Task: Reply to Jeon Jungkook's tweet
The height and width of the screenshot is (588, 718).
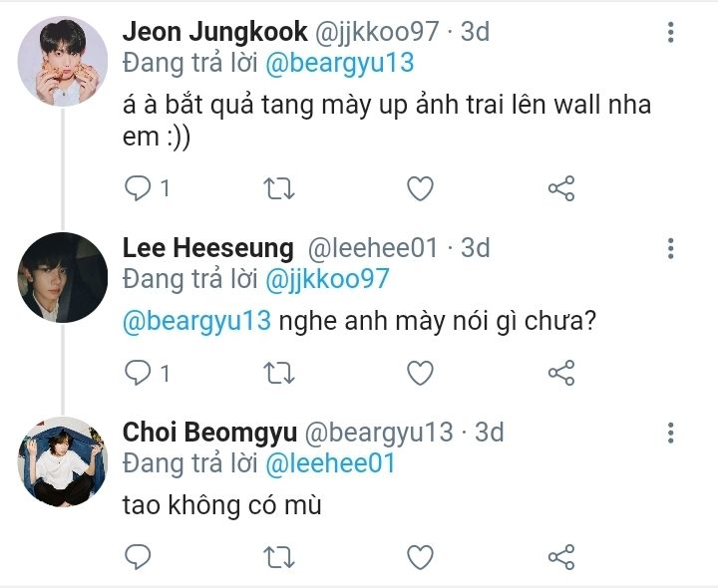Action: point(138,187)
